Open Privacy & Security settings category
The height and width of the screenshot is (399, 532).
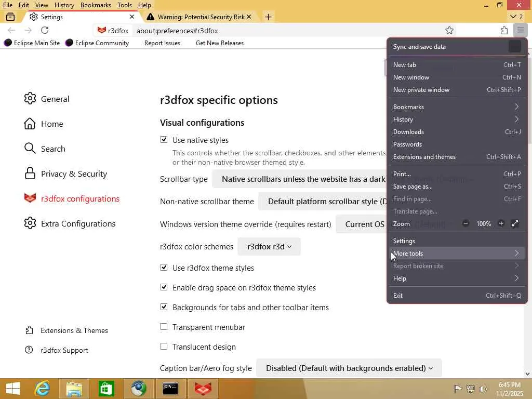(x=65, y=174)
